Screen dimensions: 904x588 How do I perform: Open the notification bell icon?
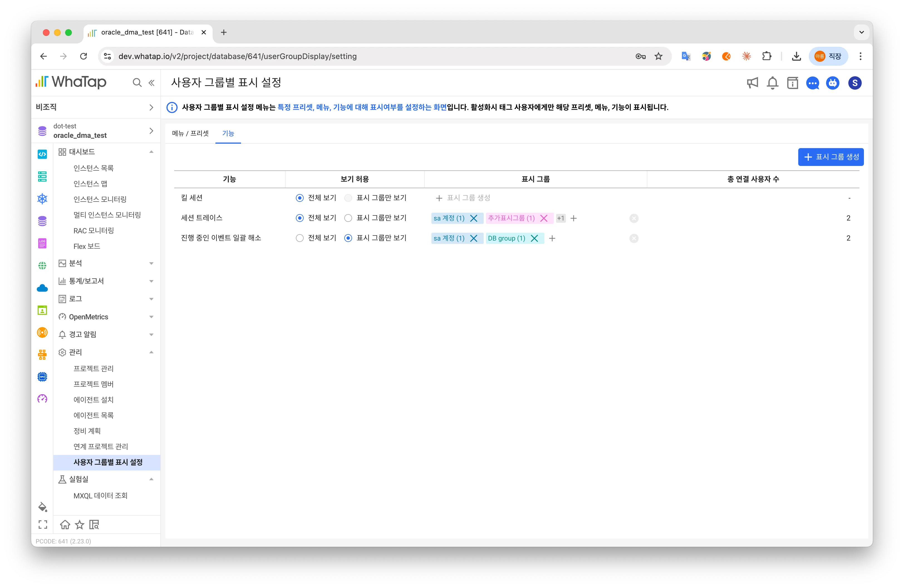pos(772,83)
